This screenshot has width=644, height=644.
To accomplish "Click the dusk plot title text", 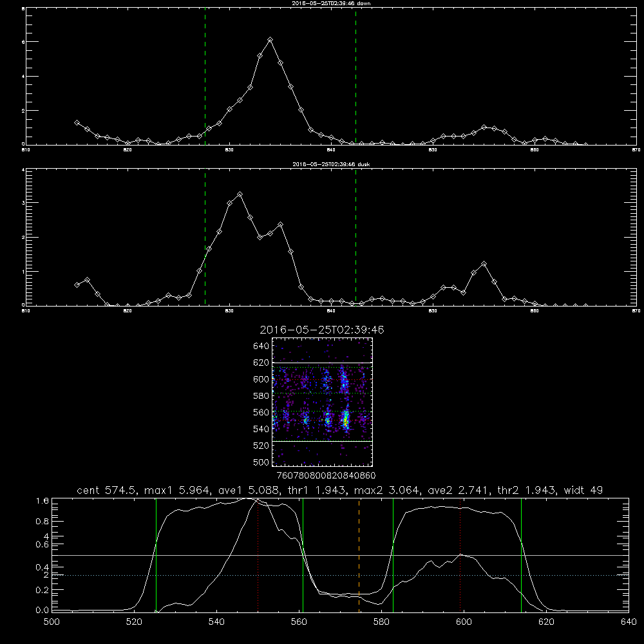I will pos(331,164).
